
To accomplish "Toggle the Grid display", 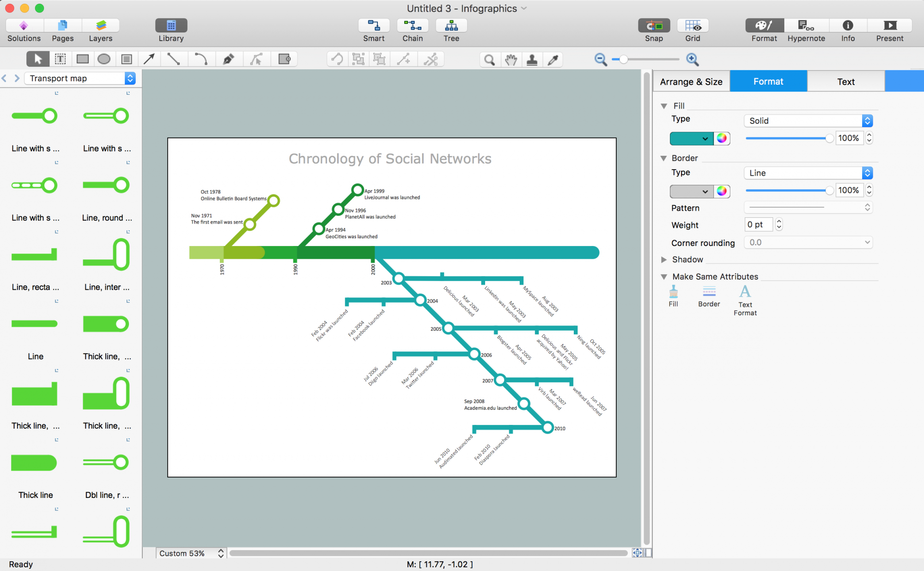I will (693, 31).
